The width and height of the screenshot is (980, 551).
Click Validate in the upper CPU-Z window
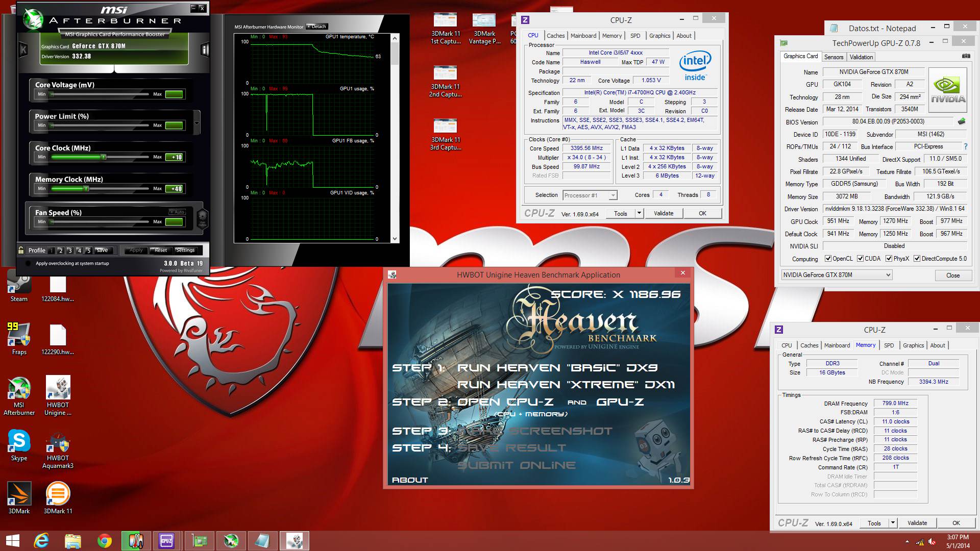(x=664, y=213)
